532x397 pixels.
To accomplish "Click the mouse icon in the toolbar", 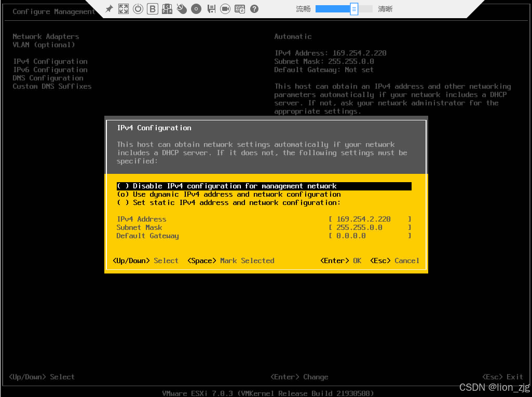I will click(x=182, y=9).
